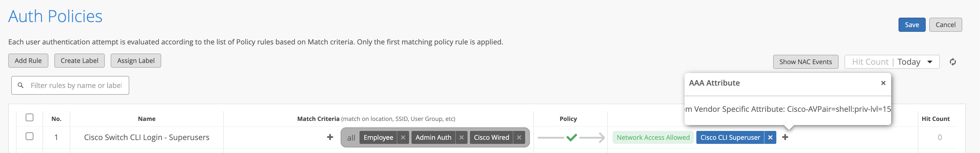Remove the Employee match criteria tag

(403, 137)
